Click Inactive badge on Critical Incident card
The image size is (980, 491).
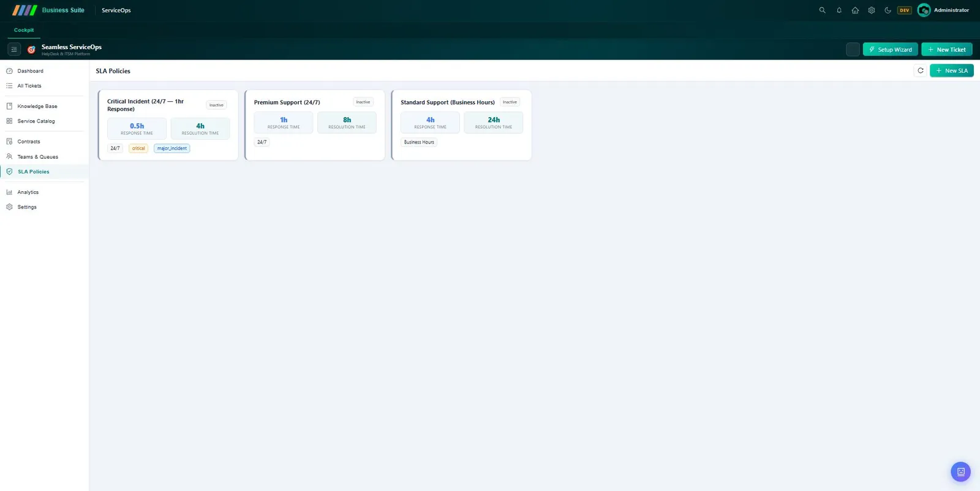(216, 105)
